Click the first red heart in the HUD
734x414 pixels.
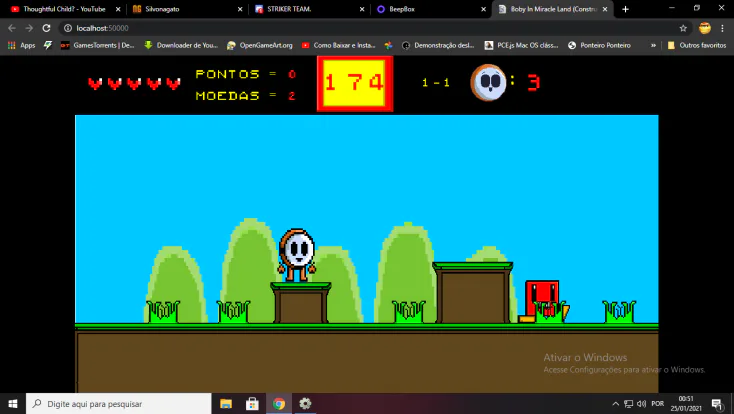tap(95, 84)
